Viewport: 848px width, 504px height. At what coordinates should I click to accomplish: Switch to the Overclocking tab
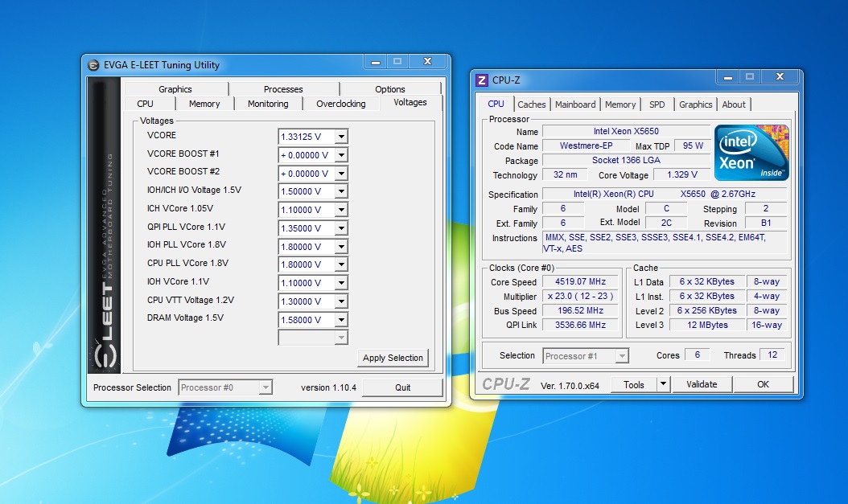pos(340,104)
